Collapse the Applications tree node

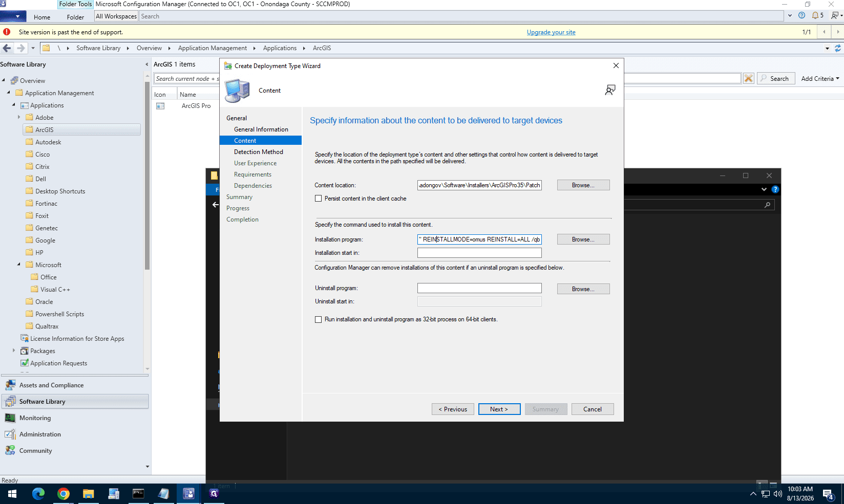(14, 105)
